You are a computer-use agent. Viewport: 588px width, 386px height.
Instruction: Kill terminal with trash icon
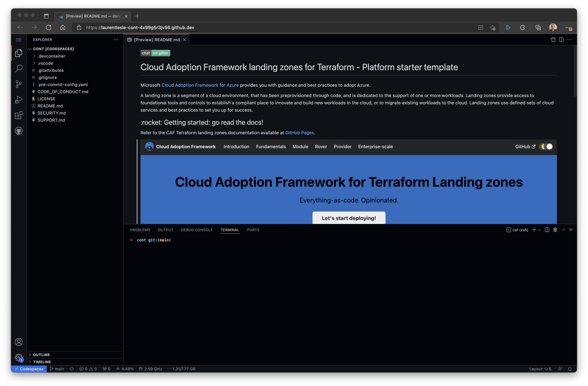tap(555, 230)
